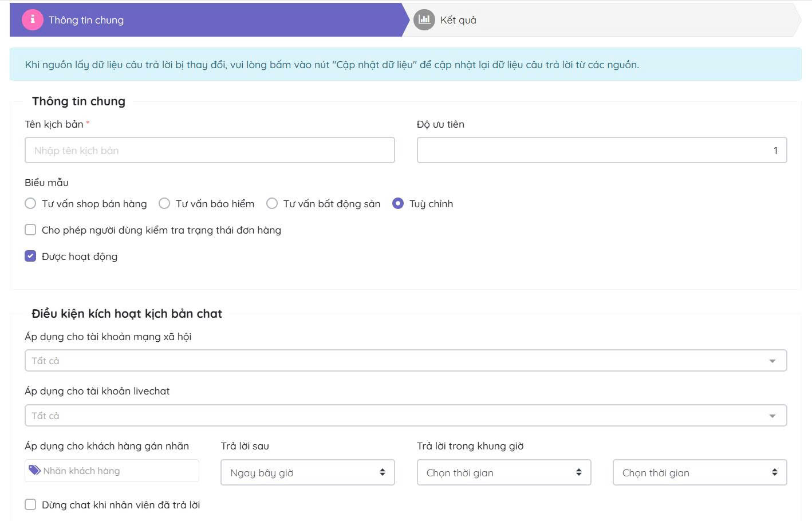The height and width of the screenshot is (521, 812).
Task: Click the Nhãn khách hàng tag input
Action: point(120,471)
